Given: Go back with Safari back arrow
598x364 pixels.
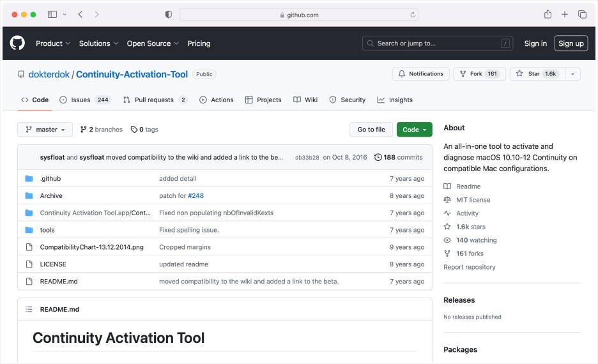Looking at the screenshot, I should tap(80, 15).
